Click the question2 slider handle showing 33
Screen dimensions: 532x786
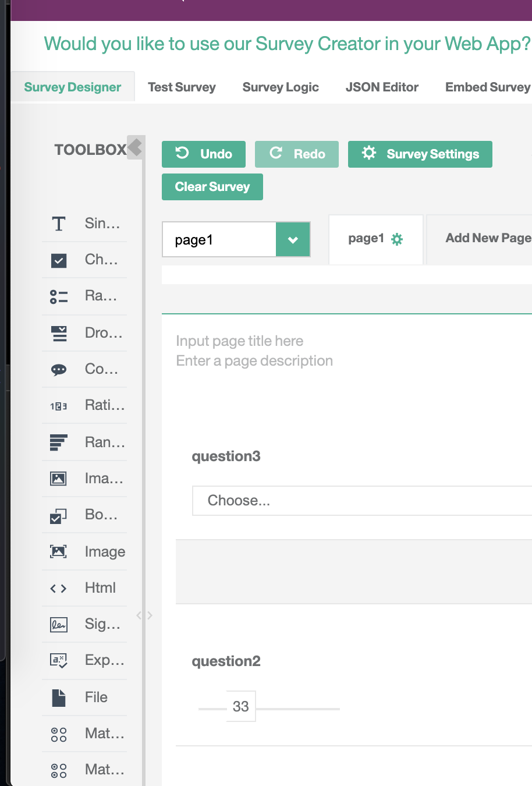click(241, 706)
